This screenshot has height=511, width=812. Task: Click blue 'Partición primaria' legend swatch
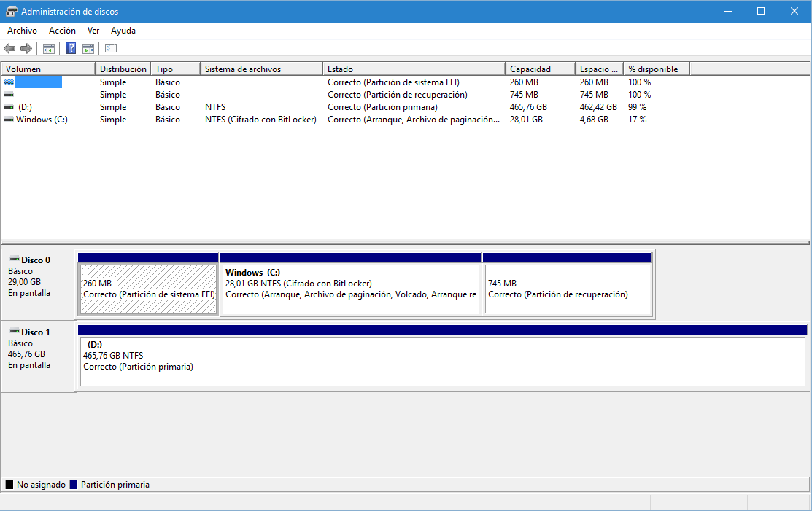(x=74, y=485)
